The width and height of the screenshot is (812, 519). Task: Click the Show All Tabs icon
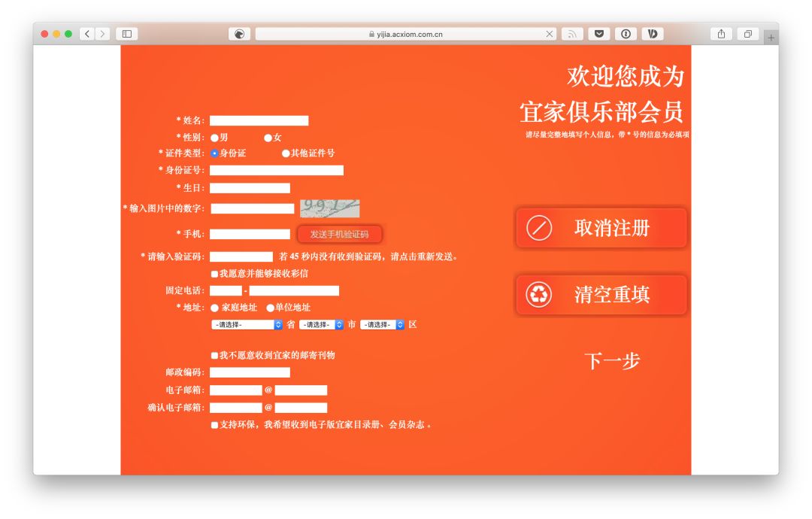tap(747, 34)
